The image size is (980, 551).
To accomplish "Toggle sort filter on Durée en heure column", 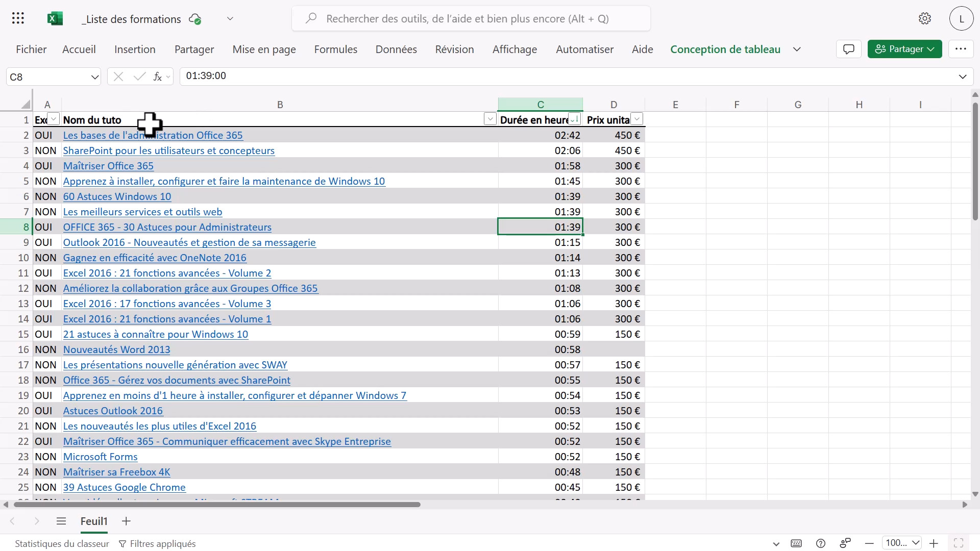I will 574,119.
